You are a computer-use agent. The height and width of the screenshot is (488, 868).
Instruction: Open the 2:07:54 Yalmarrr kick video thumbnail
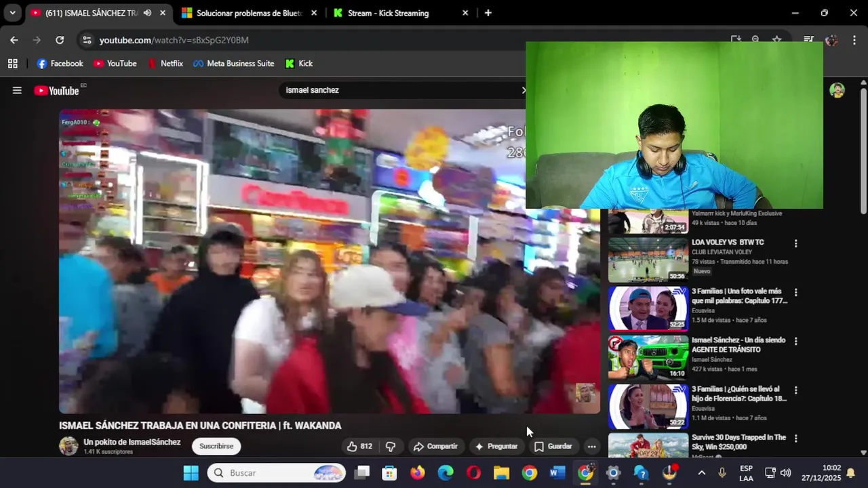(648, 221)
